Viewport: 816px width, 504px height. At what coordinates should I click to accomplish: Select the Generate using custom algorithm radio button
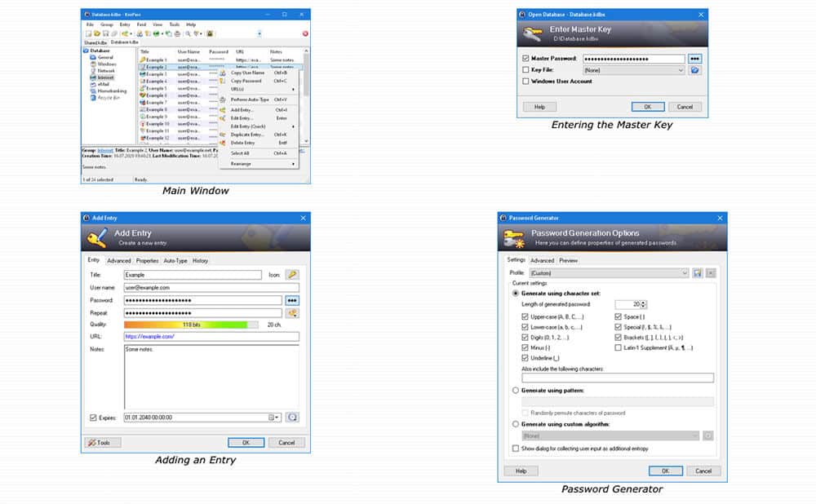(x=516, y=424)
